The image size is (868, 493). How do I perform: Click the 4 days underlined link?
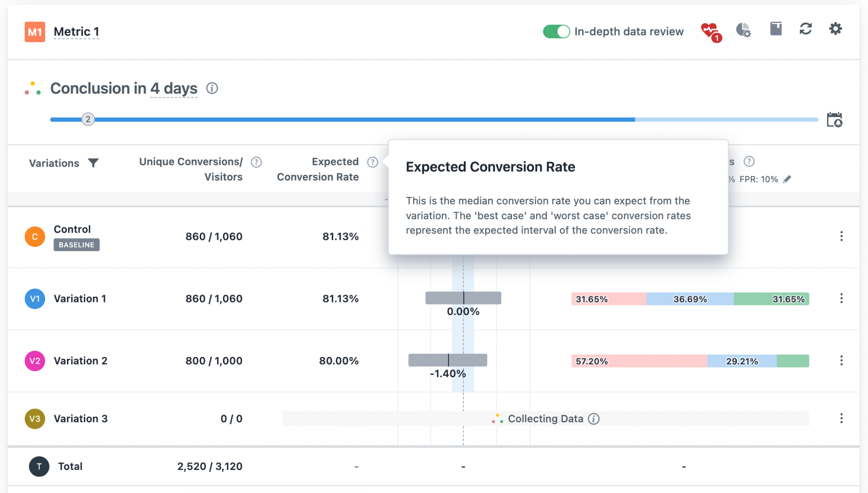point(174,89)
